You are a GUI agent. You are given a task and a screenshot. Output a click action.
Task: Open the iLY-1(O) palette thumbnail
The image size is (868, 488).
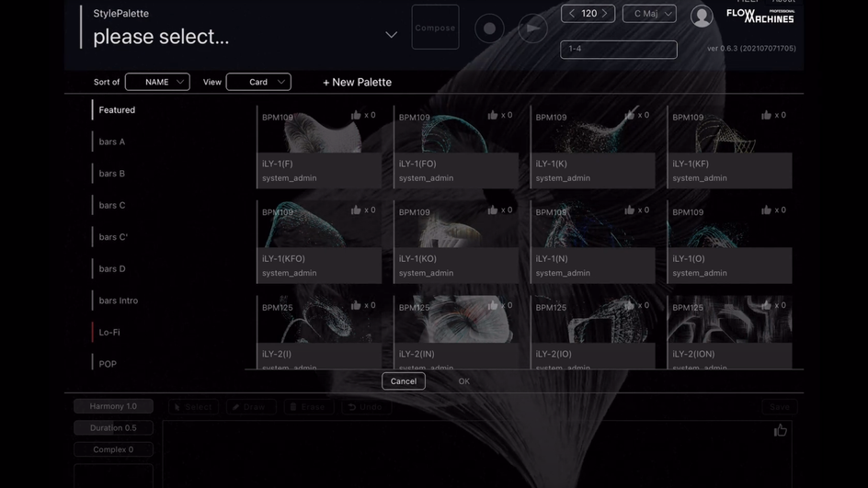coord(729,224)
